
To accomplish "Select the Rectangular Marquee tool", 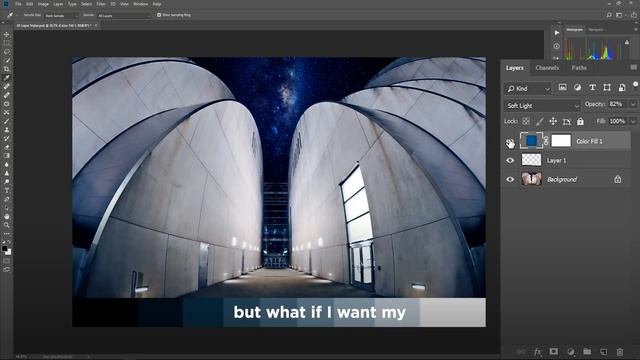I will [7, 43].
